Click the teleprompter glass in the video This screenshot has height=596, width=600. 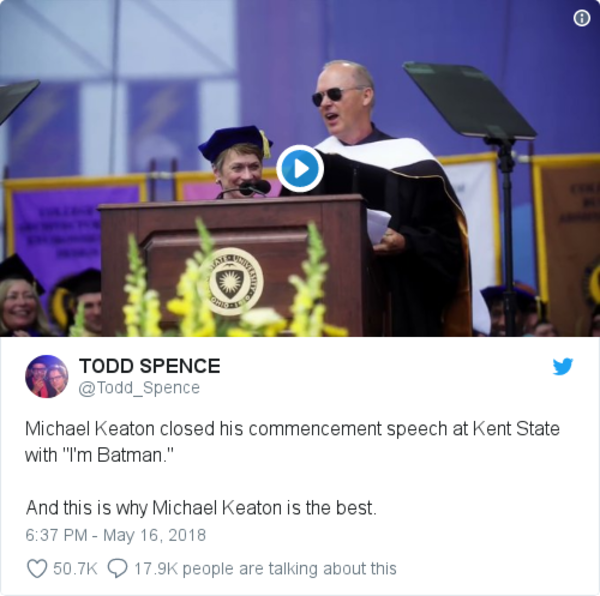[x=467, y=100]
